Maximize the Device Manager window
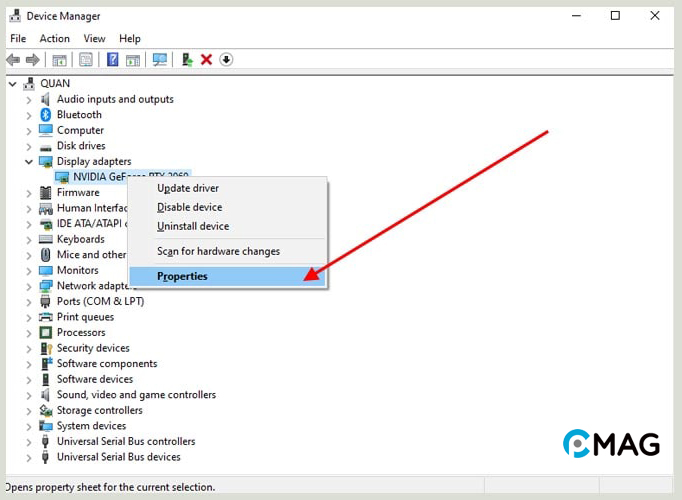 pyautogui.click(x=615, y=16)
